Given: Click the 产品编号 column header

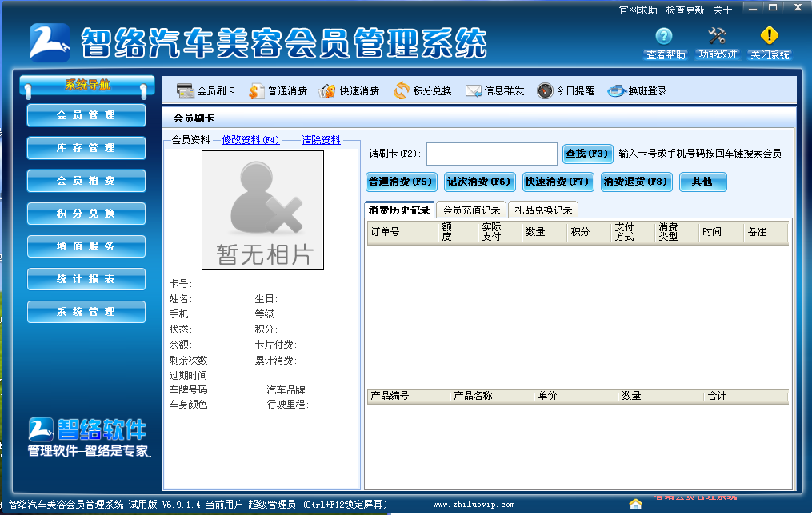Looking at the screenshot, I should pos(409,396).
